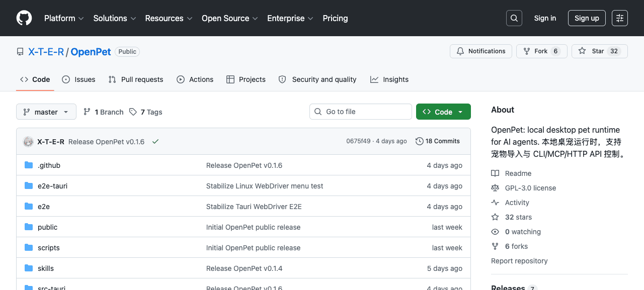Expand the Solutions menu
This screenshot has height=290, width=644.
(115, 18)
